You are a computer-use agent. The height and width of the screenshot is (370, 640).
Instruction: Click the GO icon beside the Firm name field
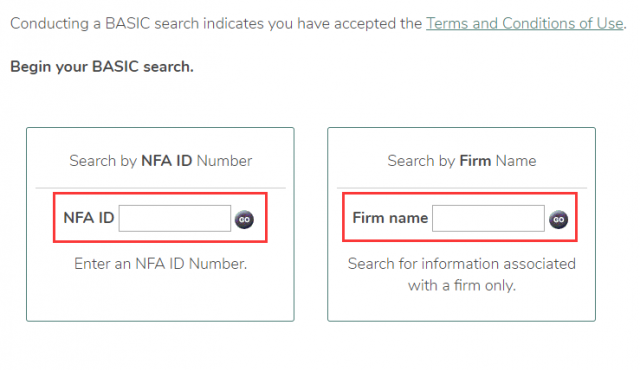558,219
